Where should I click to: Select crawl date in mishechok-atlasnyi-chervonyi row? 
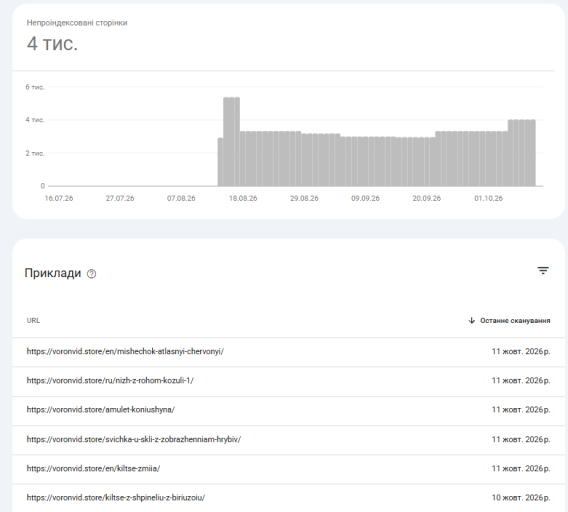pos(521,351)
